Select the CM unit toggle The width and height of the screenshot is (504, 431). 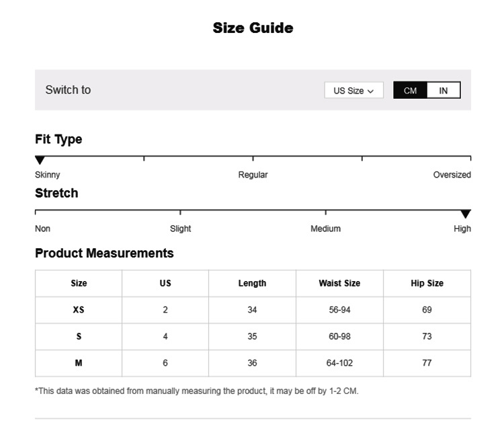[410, 91]
